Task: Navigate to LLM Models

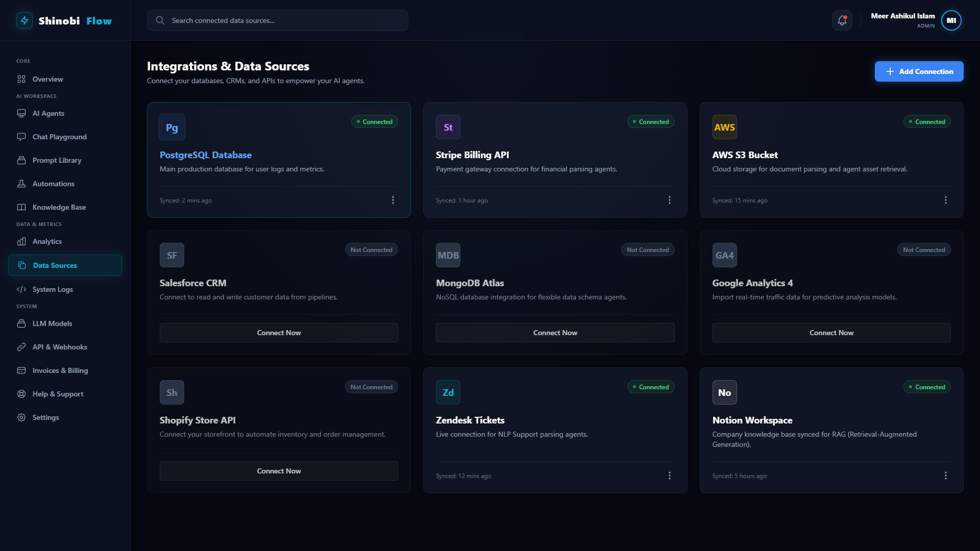Action: click(65, 323)
